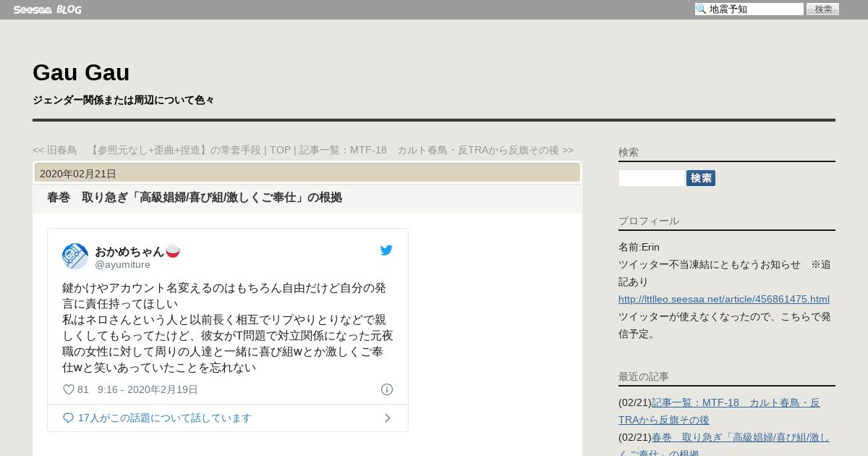The height and width of the screenshot is (456, 868).
Task: Click the Twitter bird icon in tweet
Action: (x=386, y=250)
